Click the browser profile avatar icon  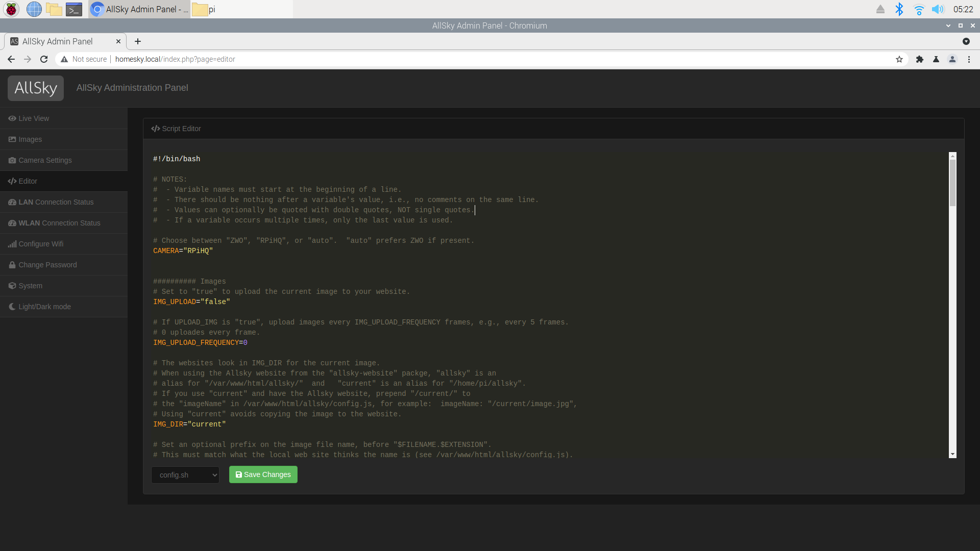click(x=952, y=59)
